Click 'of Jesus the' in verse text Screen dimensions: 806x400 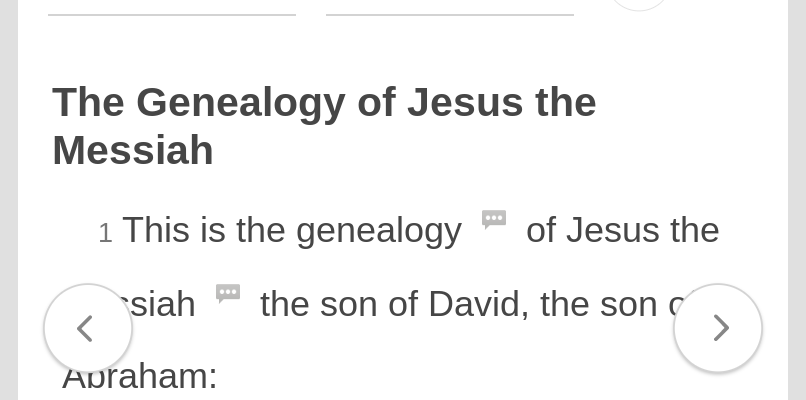pos(622,231)
